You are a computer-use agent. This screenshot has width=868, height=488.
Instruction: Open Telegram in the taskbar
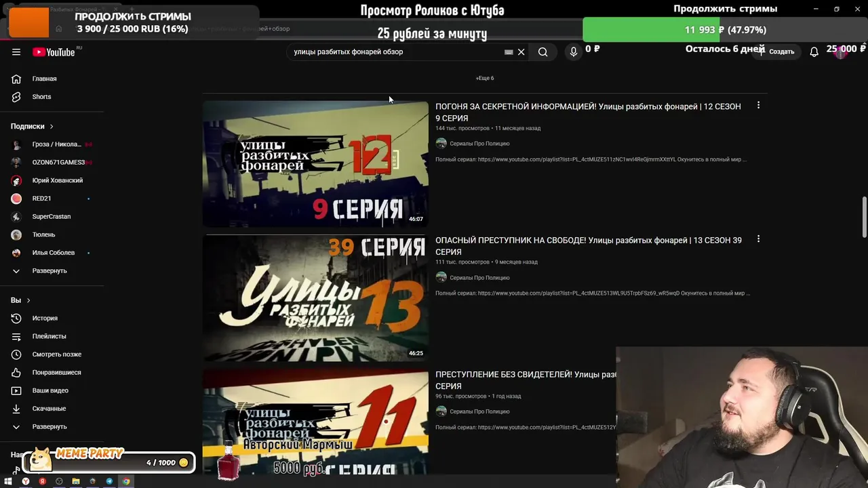108,481
